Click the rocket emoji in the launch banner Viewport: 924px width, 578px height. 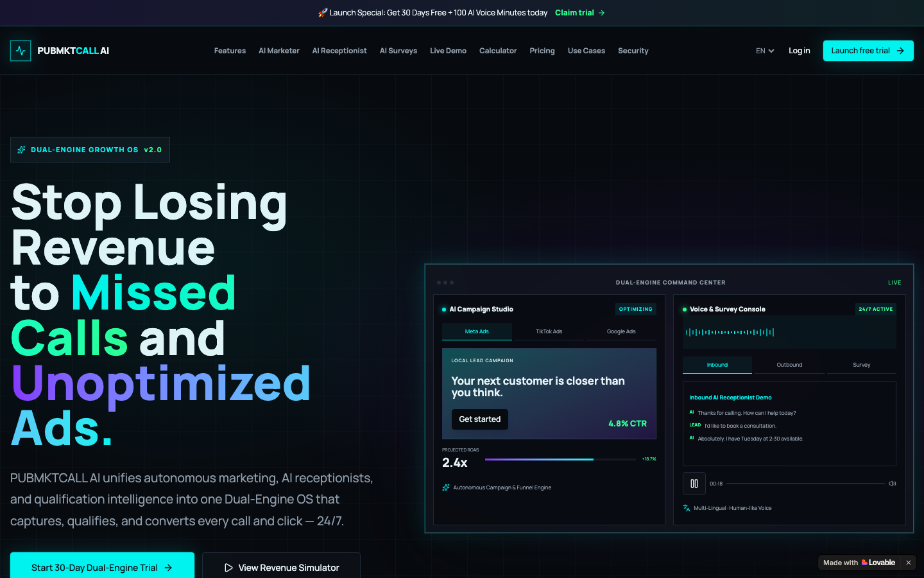click(323, 13)
